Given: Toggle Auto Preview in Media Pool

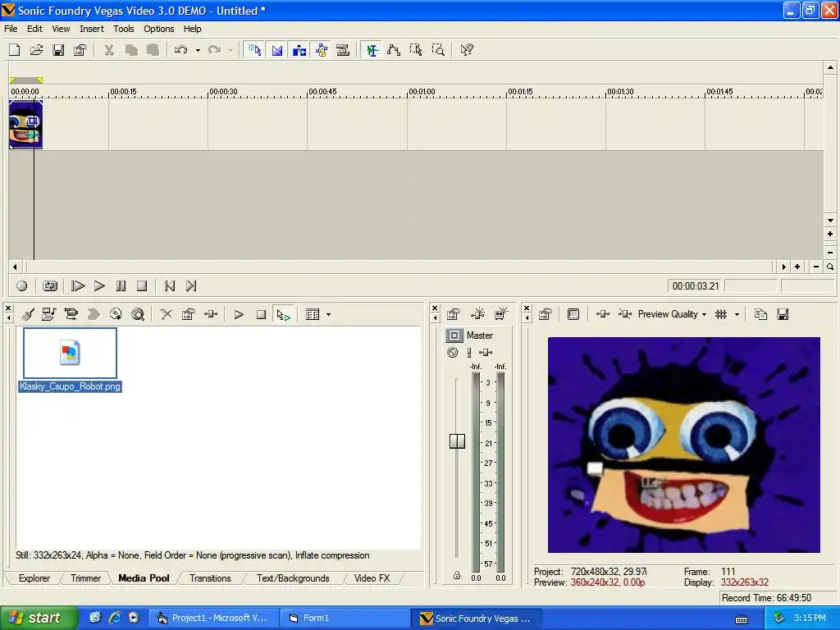Looking at the screenshot, I should 283,314.
